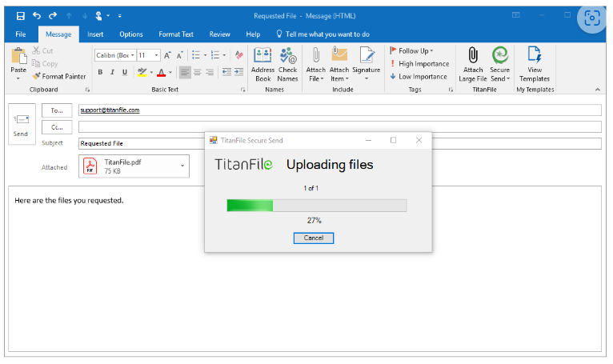Click the touch/mouse mode icon in title bar
The height and width of the screenshot is (364, 613).
click(98, 16)
